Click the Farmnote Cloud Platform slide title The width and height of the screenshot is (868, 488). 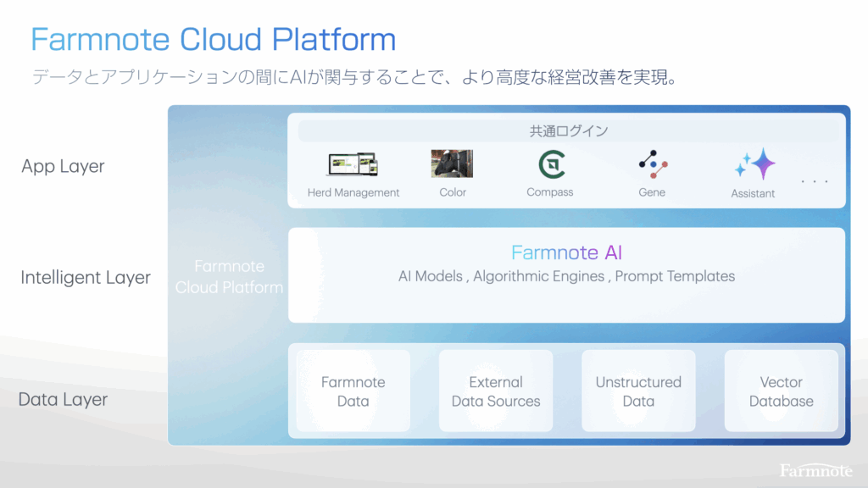click(x=214, y=39)
